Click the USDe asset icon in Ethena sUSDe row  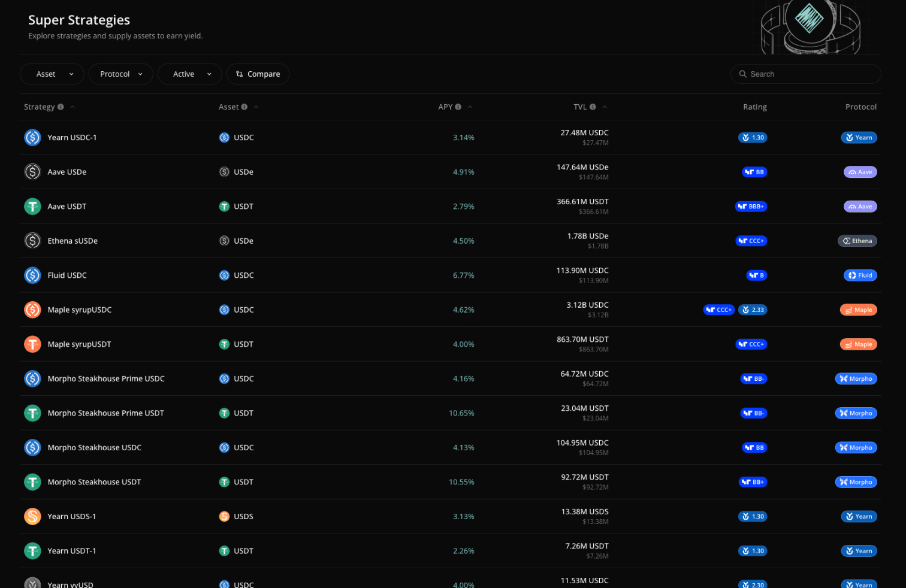click(x=224, y=241)
